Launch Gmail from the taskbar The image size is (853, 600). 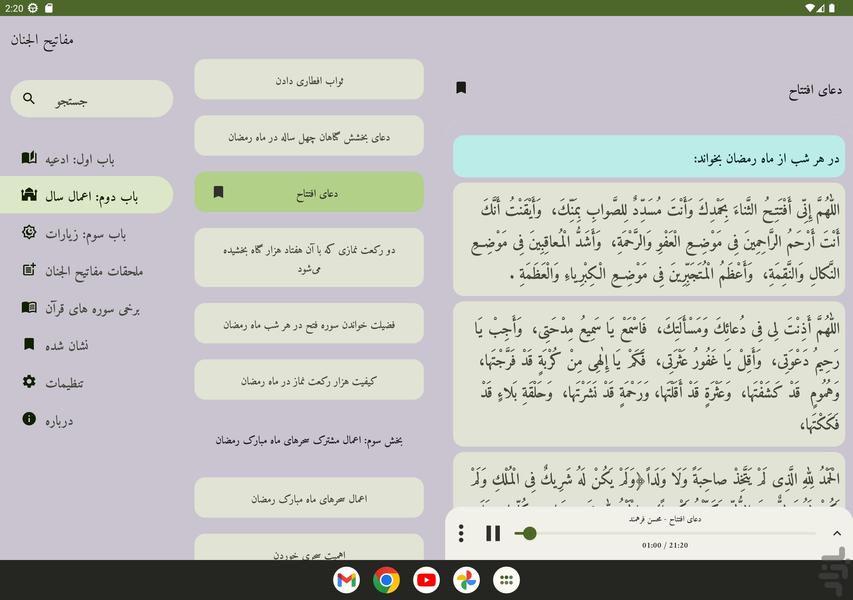pos(347,580)
